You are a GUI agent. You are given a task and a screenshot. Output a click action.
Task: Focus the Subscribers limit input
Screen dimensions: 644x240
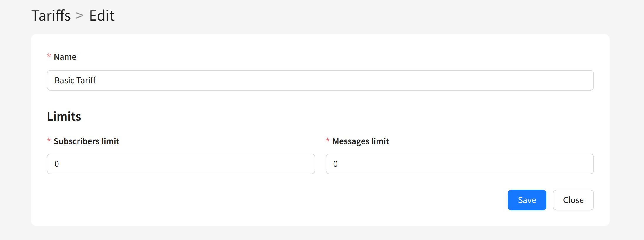tap(180, 164)
